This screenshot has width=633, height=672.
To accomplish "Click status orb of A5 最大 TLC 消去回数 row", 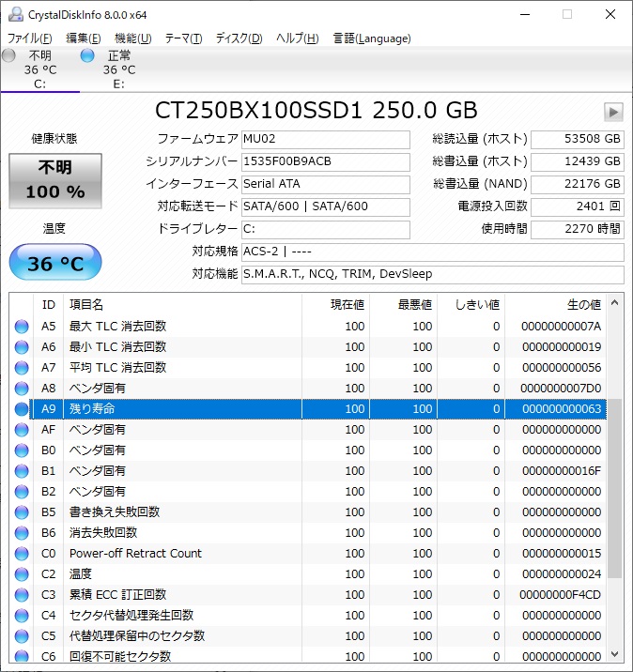I will (22, 327).
